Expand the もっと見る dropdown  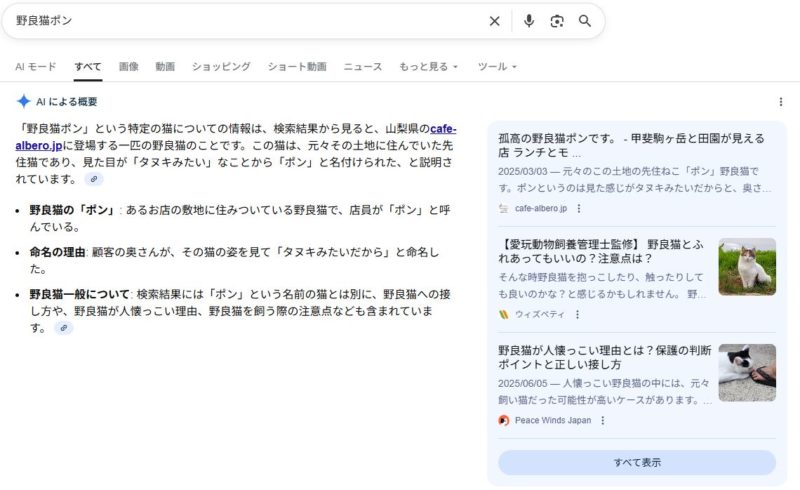pos(428,67)
